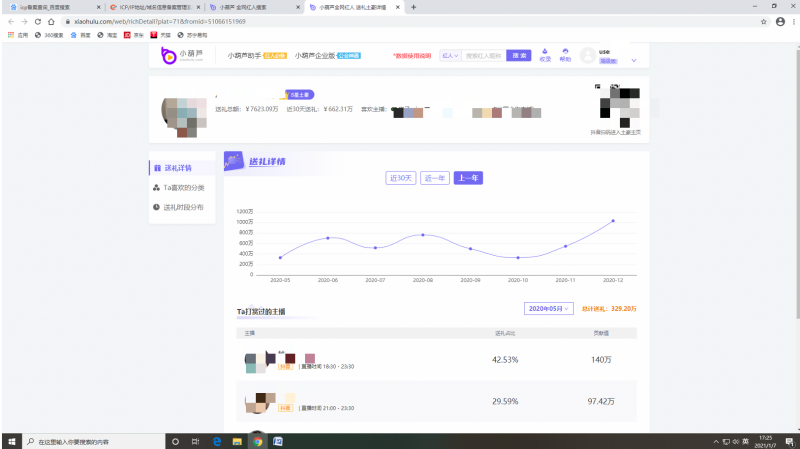This screenshot has width=800, height=449.
Task: Open the 360搜索 bookmark
Action: 49,35
